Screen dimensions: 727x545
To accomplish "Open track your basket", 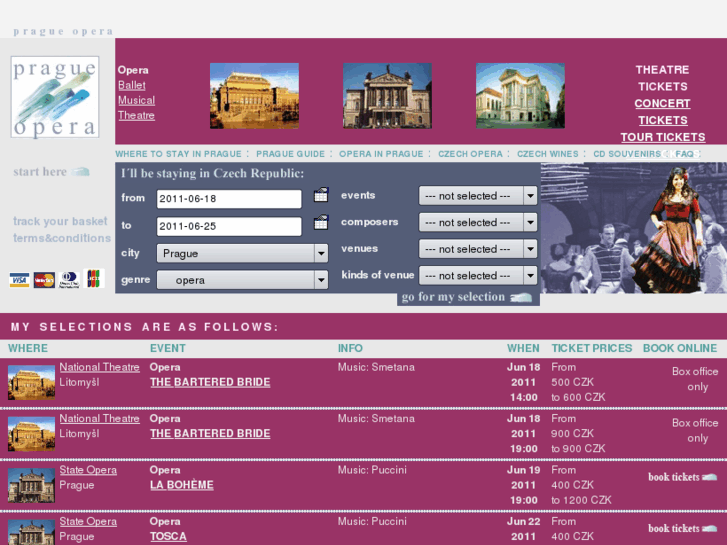I will 60,221.
